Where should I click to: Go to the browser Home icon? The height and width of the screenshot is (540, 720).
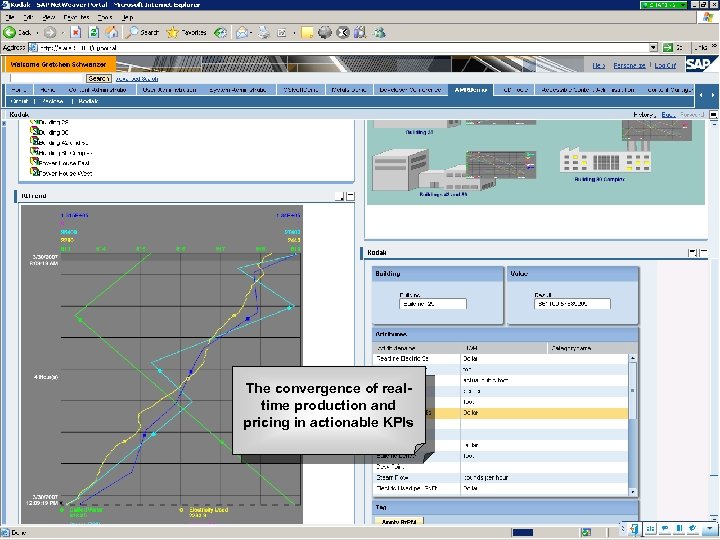tap(112, 32)
